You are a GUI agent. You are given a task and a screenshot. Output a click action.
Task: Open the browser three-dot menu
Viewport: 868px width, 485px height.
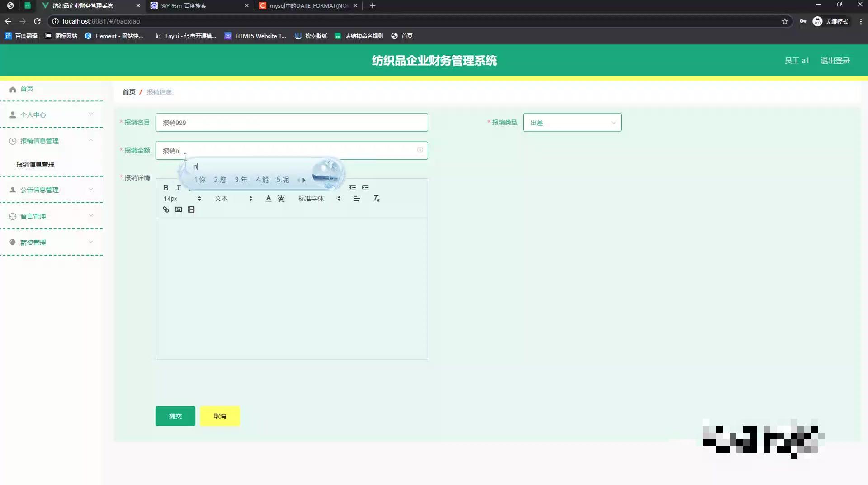coord(861,21)
